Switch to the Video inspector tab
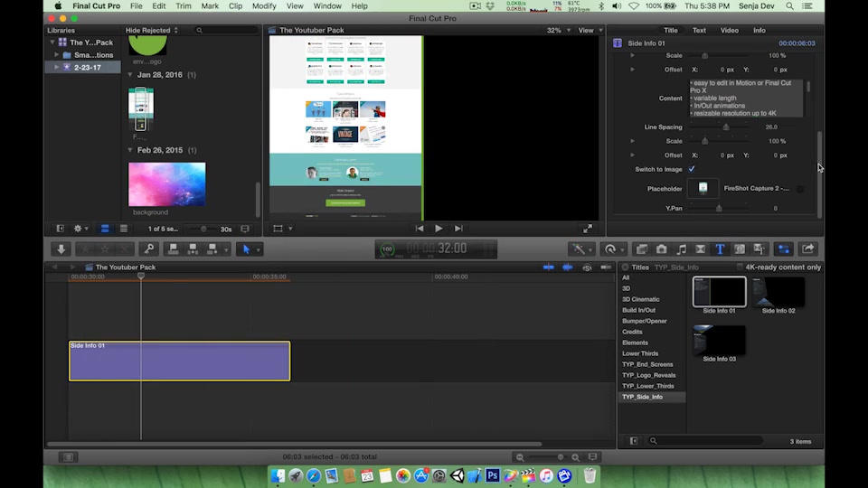The width and height of the screenshot is (868, 488). (729, 31)
